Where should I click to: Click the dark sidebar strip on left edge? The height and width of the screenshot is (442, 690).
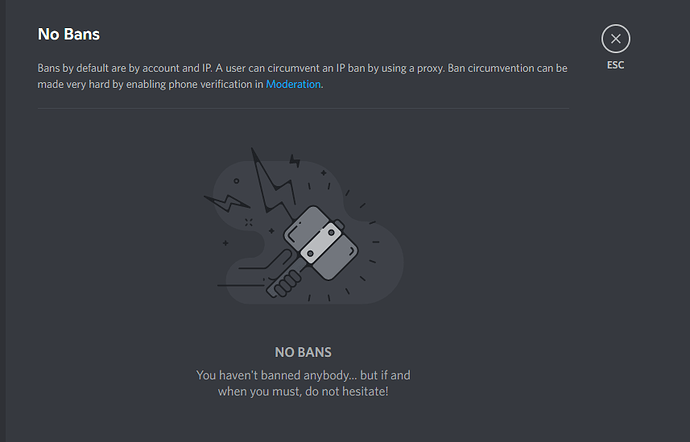coord(3,221)
